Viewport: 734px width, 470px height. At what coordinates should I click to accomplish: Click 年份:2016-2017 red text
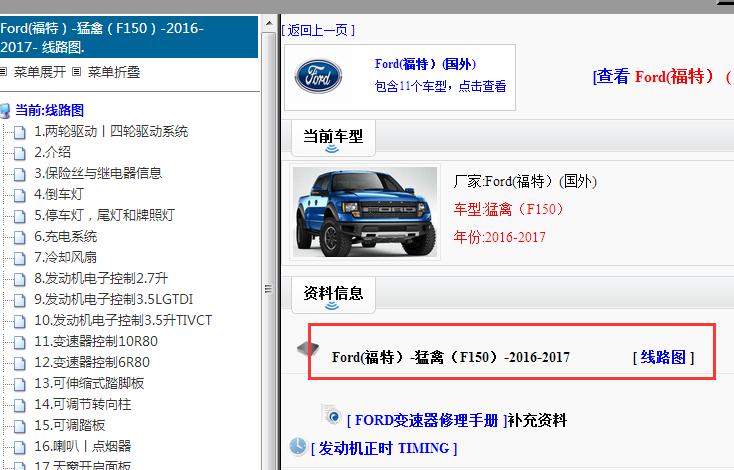tap(499, 237)
